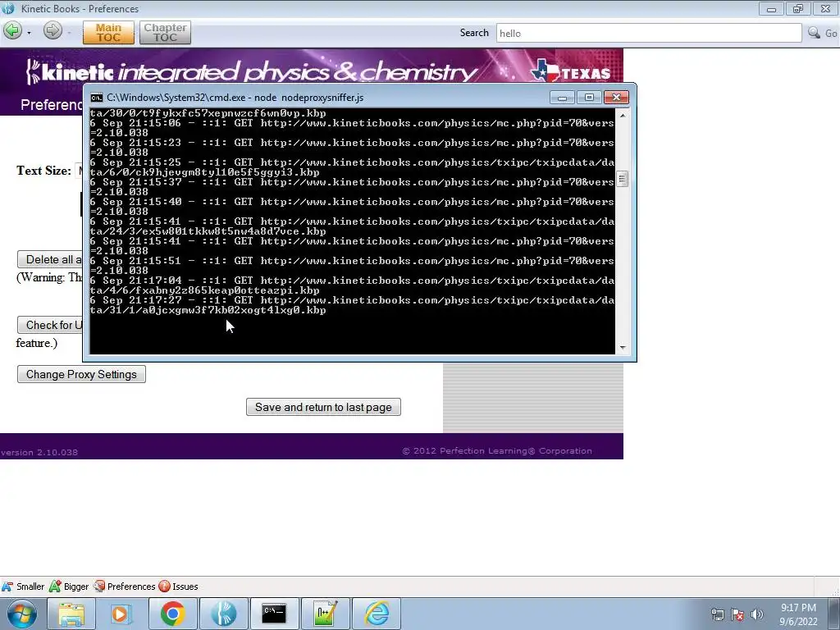Click log line ending fxabny2z865keap0otteazpi.kbp
This screenshot has height=630, width=840.
[353, 285]
